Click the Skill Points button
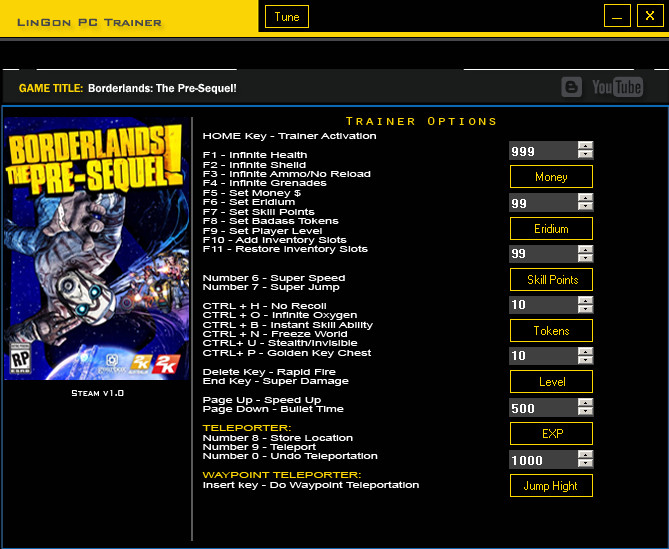 coord(551,280)
